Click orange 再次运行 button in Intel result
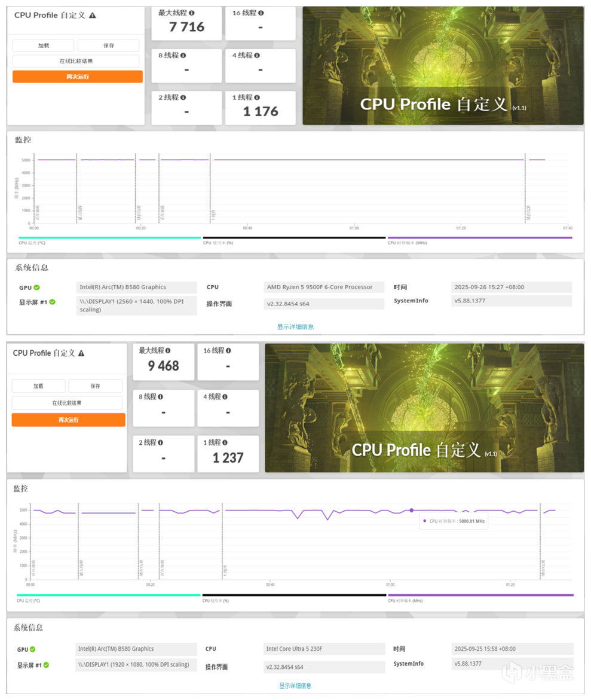Screen dimensions: 591x700 [68, 420]
